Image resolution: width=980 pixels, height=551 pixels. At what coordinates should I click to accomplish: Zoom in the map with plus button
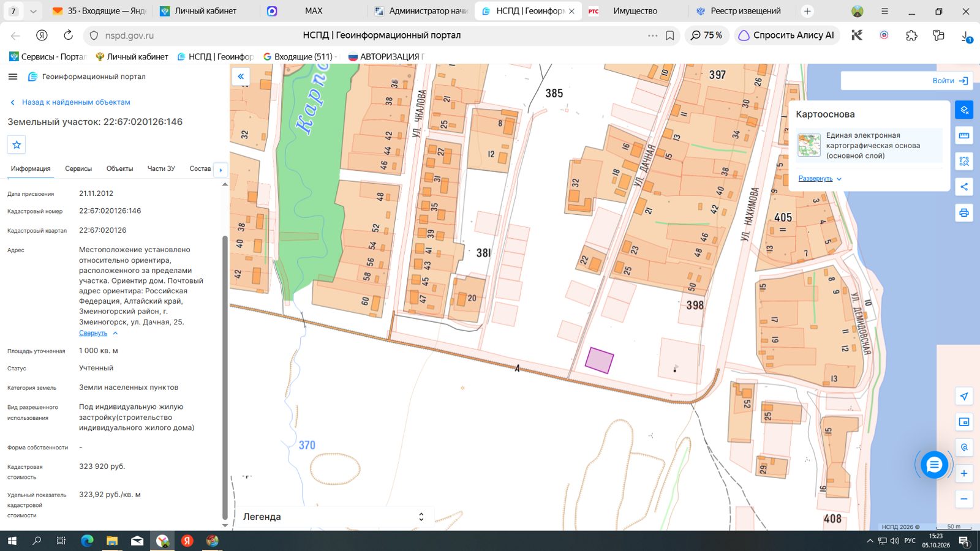click(x=964, y=473)
